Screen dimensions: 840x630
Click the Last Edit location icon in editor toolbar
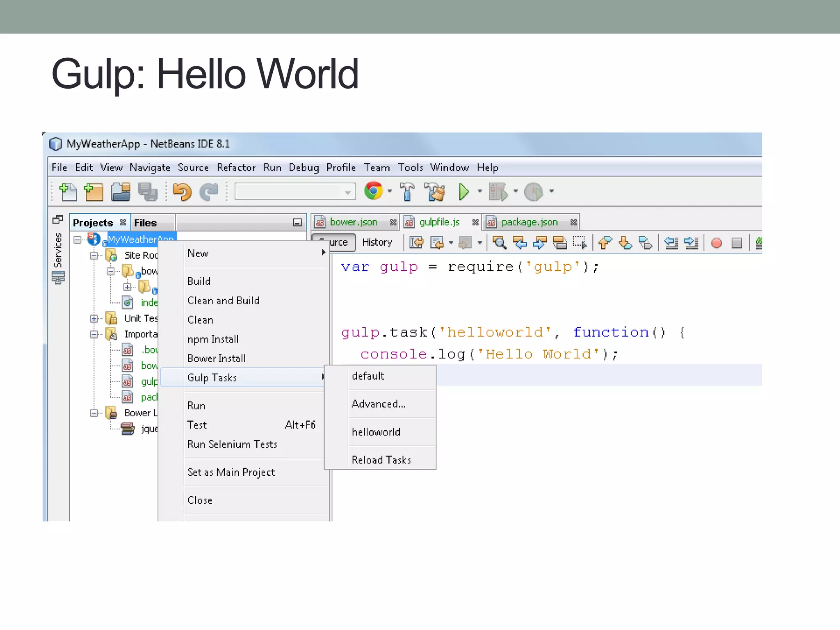point(416,243)
